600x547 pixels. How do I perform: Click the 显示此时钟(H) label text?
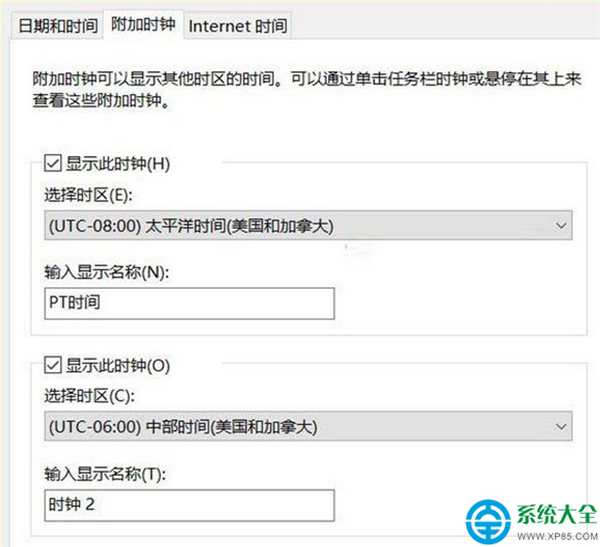tap(118, 164)
